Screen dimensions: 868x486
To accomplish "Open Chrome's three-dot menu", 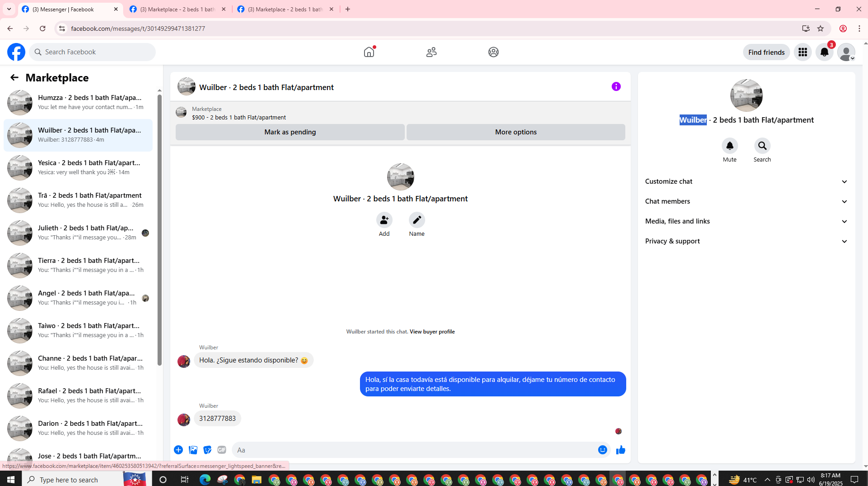I will pos(859,29).
